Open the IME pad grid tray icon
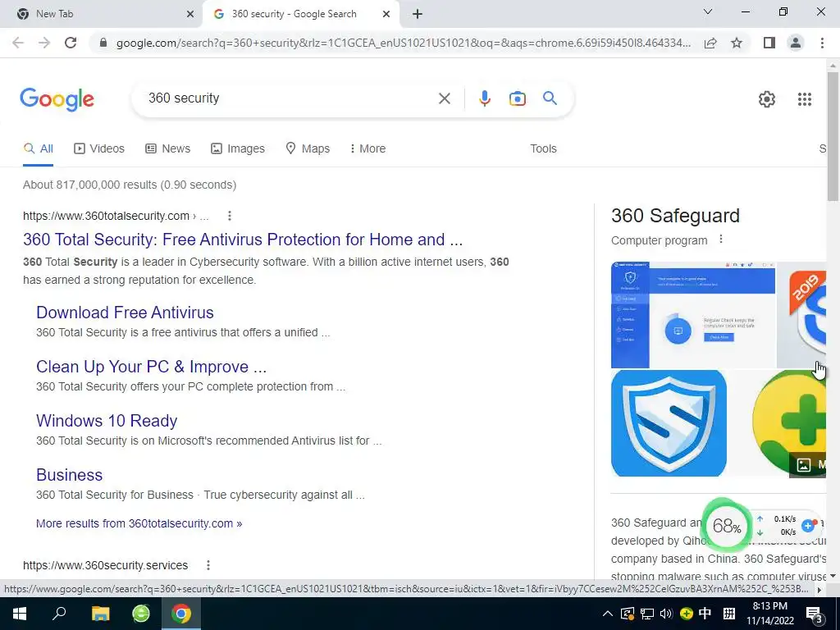 point(729,614)
